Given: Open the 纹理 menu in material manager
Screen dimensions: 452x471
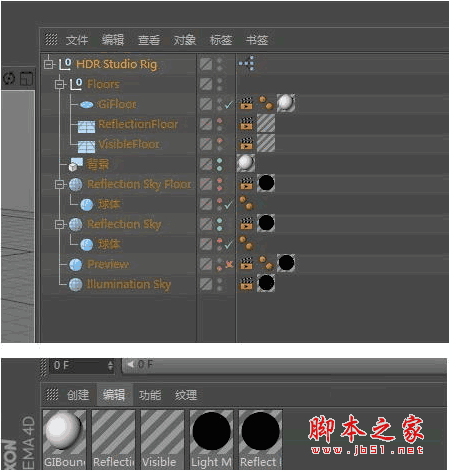Looking at the screenshot, I should (186, 395).
